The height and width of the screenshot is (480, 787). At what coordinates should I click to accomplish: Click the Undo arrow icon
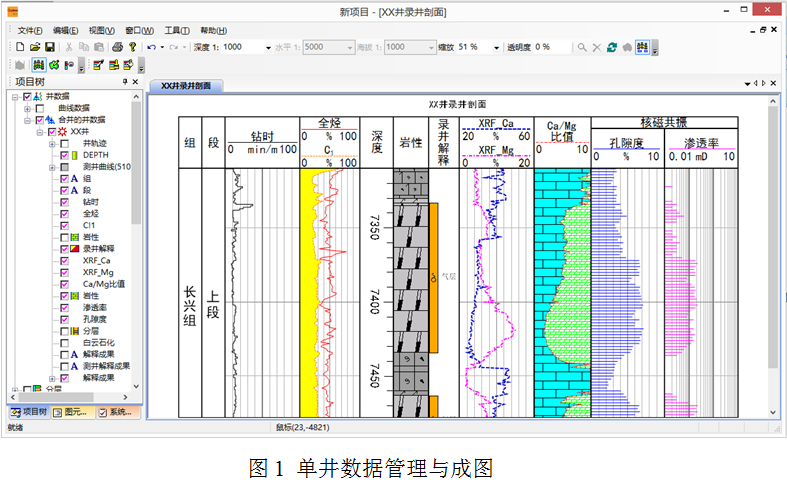pos(152,47)
